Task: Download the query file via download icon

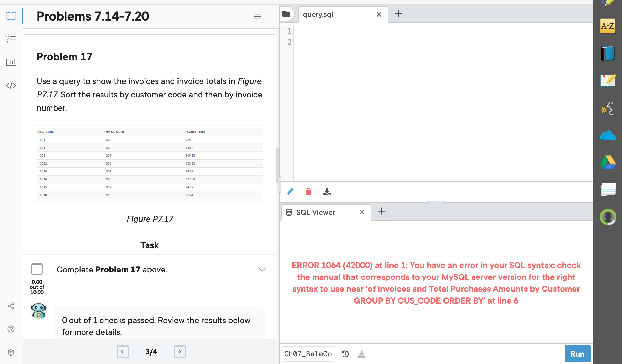Action: click(x=327, y=192)
